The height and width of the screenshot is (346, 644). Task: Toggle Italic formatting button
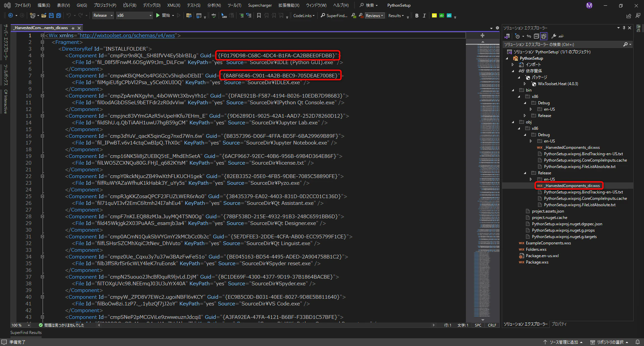tap(424, 15)
